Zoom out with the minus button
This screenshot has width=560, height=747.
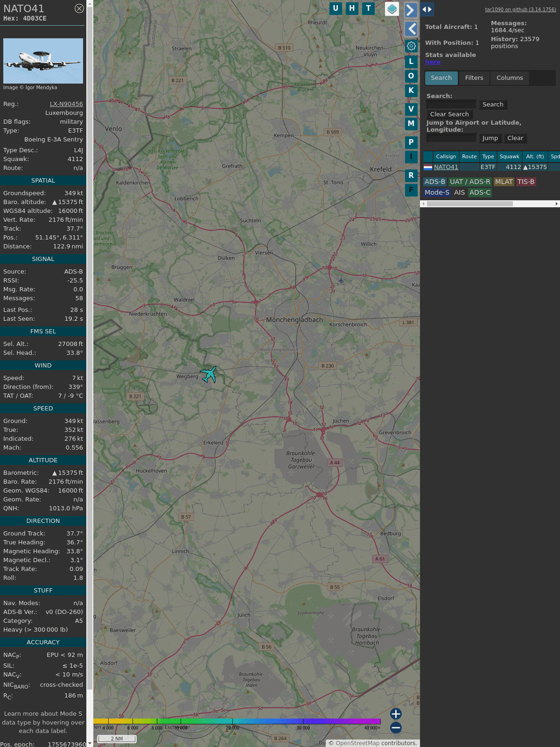tap(396, 727)
